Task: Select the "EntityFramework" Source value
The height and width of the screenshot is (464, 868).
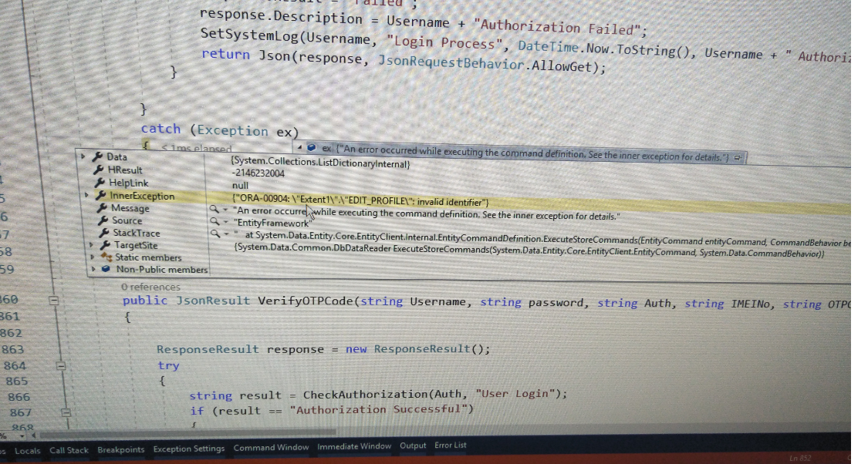Action: 272,223
